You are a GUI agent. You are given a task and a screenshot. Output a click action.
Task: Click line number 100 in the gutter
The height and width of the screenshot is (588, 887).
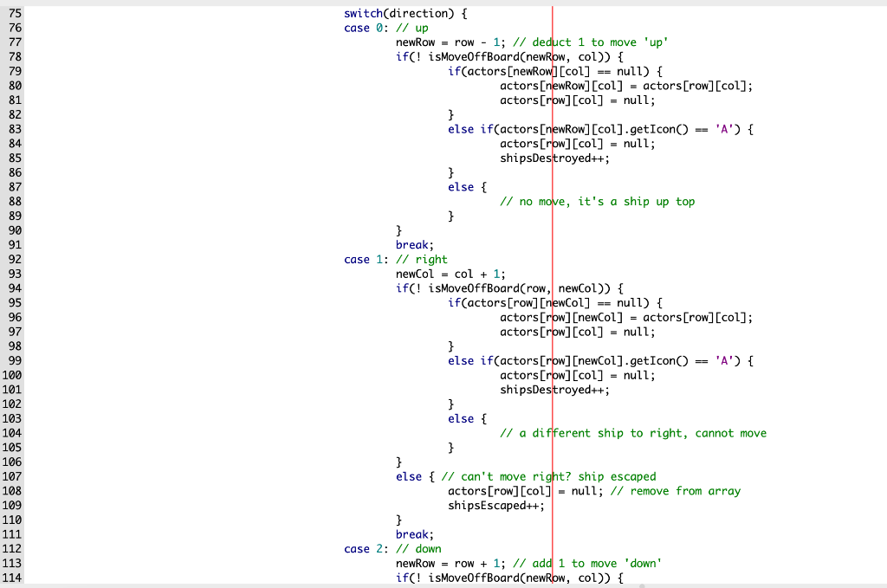(x=12, y=375)
